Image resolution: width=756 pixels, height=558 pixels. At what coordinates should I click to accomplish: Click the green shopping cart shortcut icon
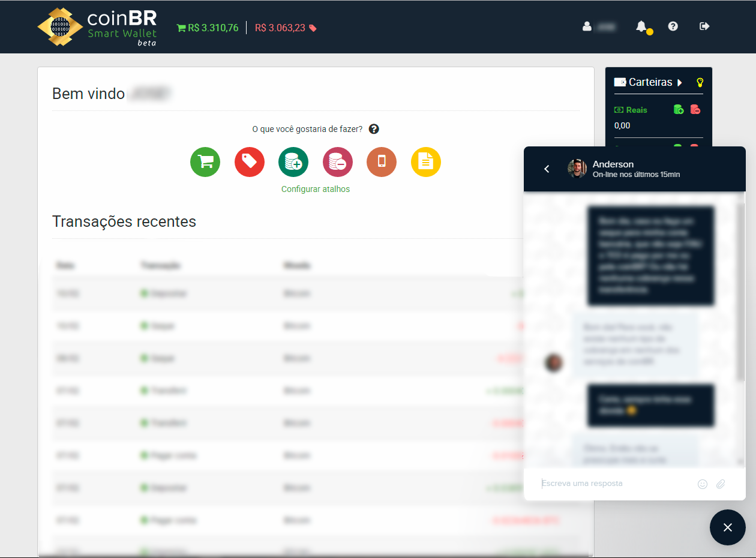point(205,162)
